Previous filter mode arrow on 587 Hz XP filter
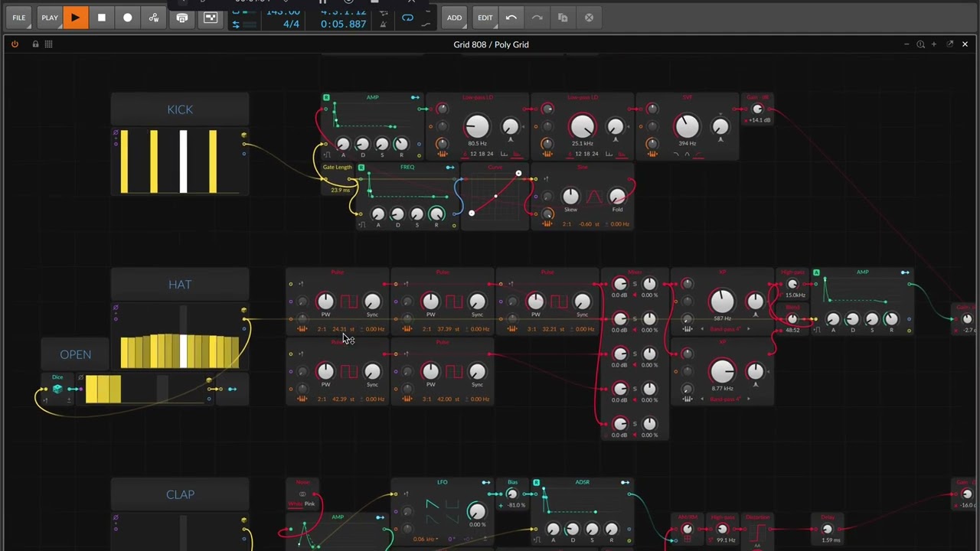This screenshot has width=980, height=551. tap(702, 329)
